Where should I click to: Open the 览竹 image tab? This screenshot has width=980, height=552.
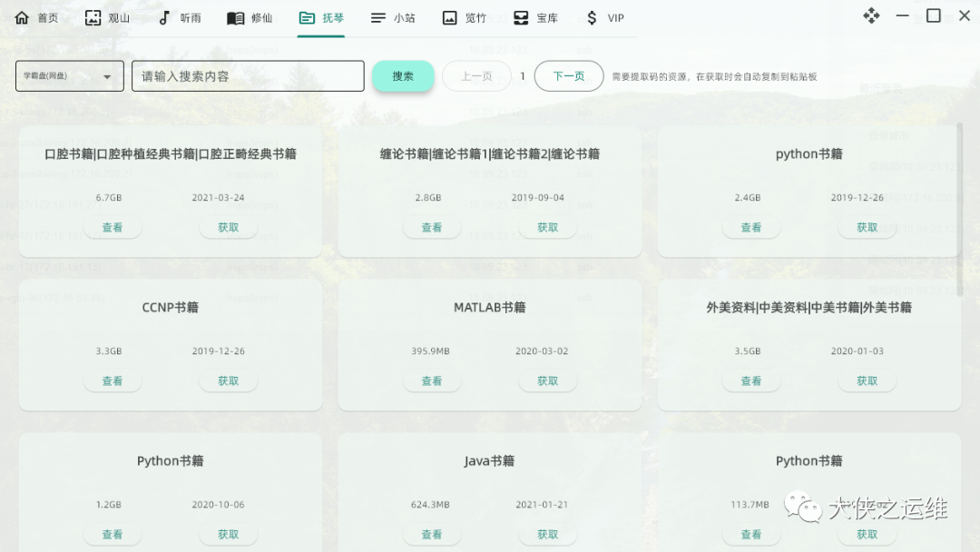point(464,18)
